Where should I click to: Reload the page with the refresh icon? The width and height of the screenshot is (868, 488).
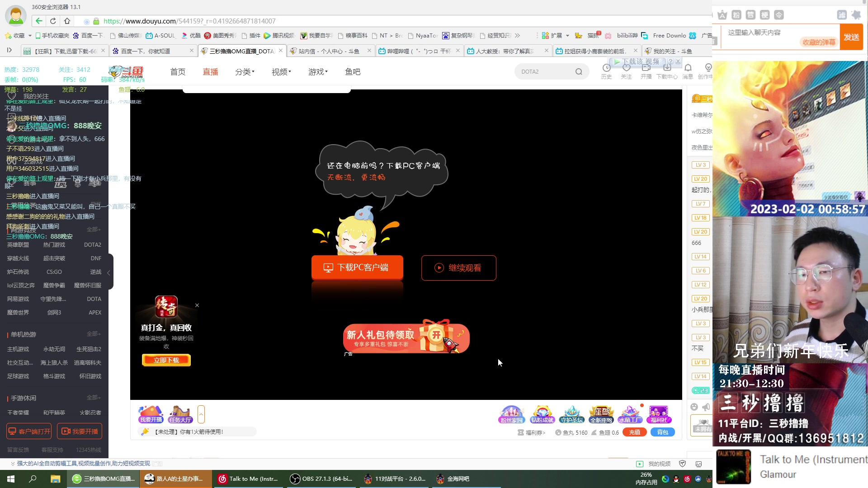point(53,21)
